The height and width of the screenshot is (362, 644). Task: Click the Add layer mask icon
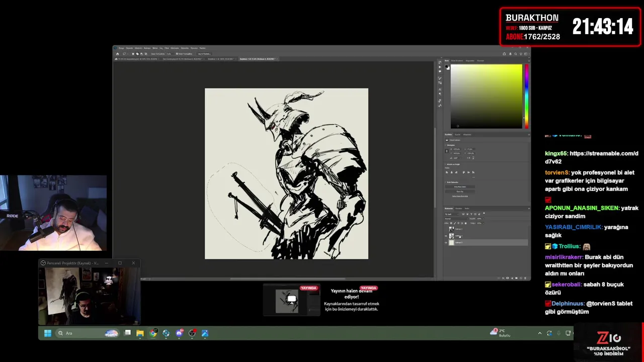pyautogui.click(x=508, y=278)
